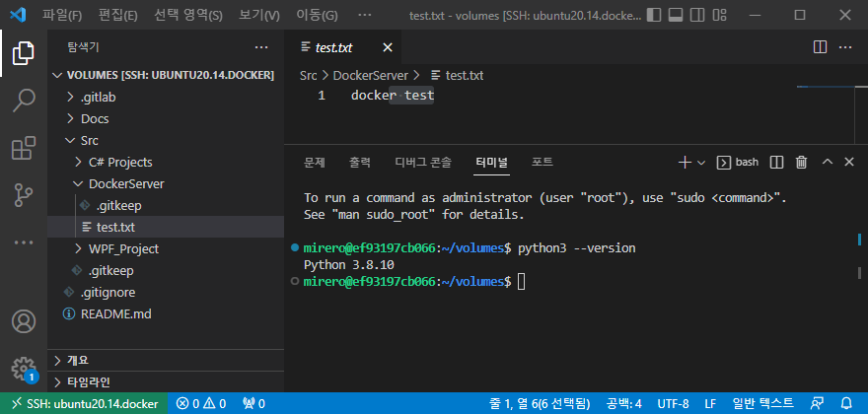Image resolution: width=868 pixels, height=414 pixels.
Task: Split the editor to the right
Action: point(820,47)
